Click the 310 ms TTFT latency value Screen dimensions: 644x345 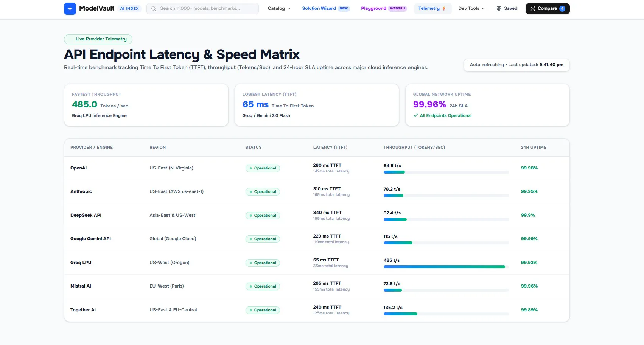pyautogui.click(x=327, y=189)
